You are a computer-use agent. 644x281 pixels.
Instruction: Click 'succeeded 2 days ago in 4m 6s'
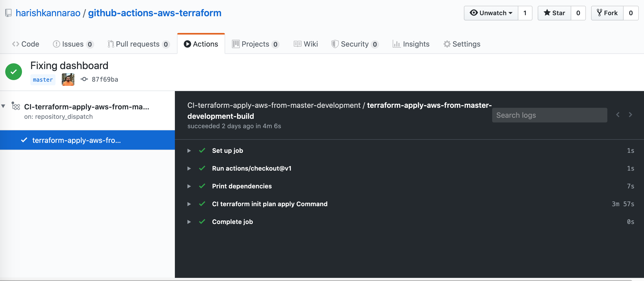(x=234, y=126)
